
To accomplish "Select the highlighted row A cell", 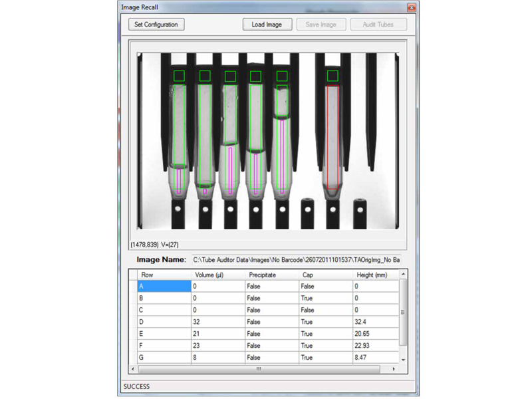I will [164, 286].
